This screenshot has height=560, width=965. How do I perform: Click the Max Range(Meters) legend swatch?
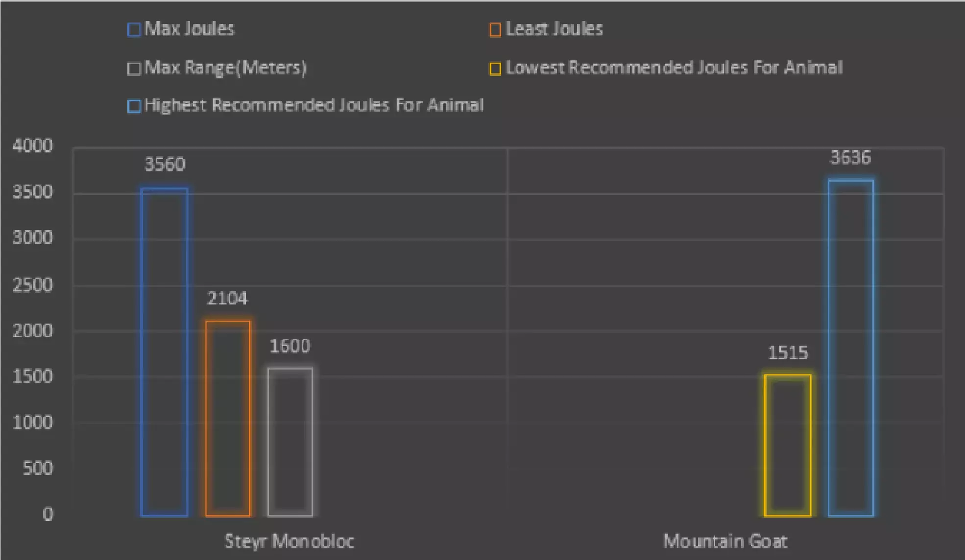tap(134, 69)
